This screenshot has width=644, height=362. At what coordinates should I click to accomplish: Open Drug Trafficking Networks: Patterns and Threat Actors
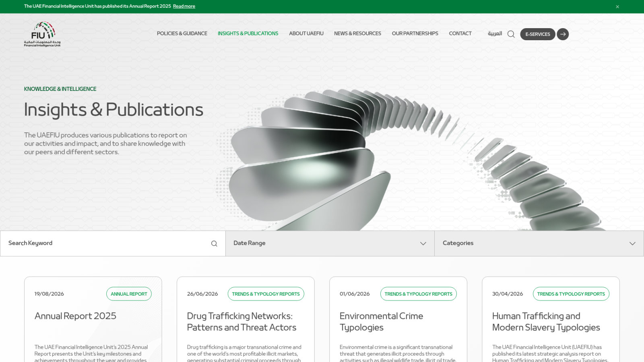(x=242, y=322)
